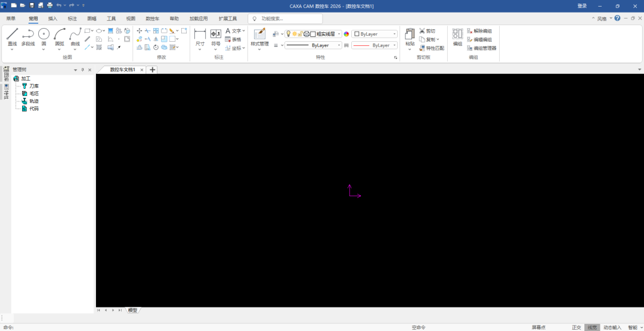
Task: Click the 剪切 cut command
Action: (427, 31)
